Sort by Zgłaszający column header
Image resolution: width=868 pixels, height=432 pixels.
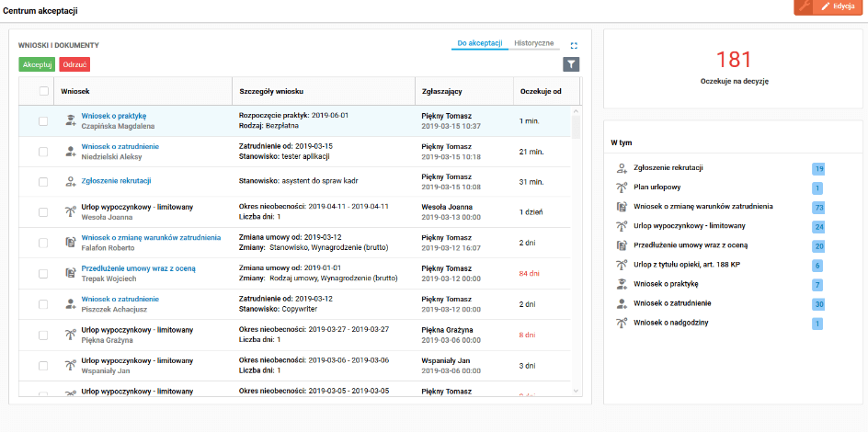point(464,91)
